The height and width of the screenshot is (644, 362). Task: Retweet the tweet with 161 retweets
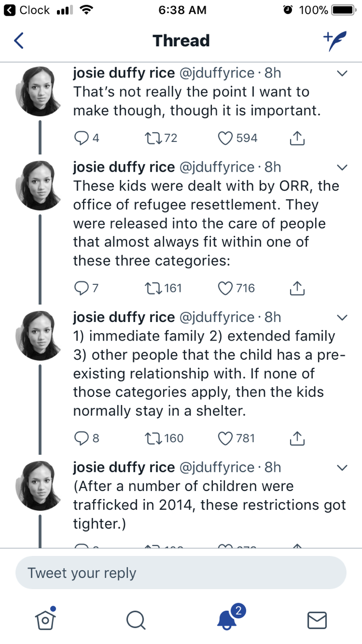point(151,288)
